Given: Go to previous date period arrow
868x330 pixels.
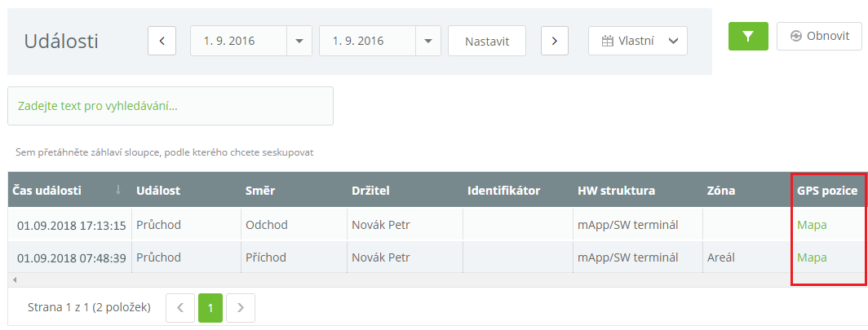Looking at the screenshot, I should (162, 41).
